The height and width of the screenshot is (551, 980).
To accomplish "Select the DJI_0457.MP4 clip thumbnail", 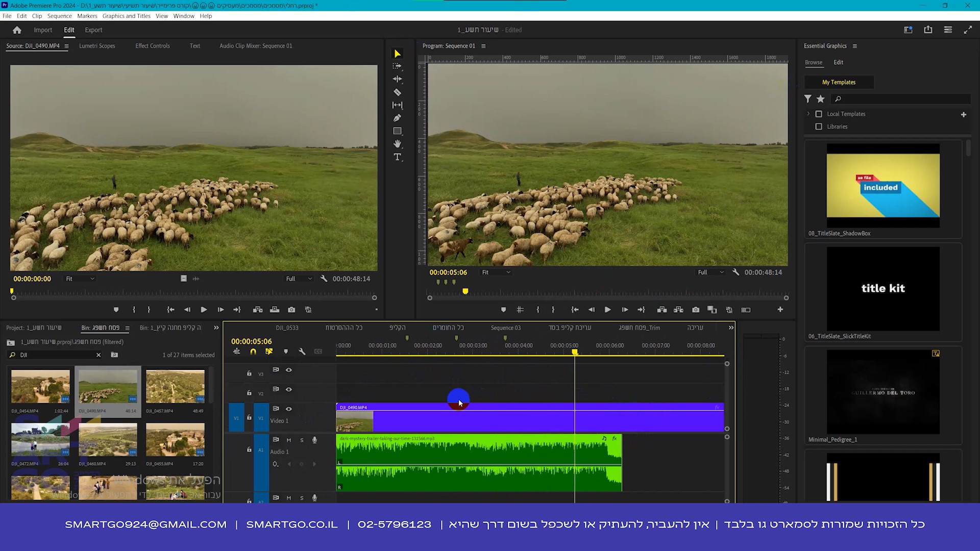I will 175,387.
